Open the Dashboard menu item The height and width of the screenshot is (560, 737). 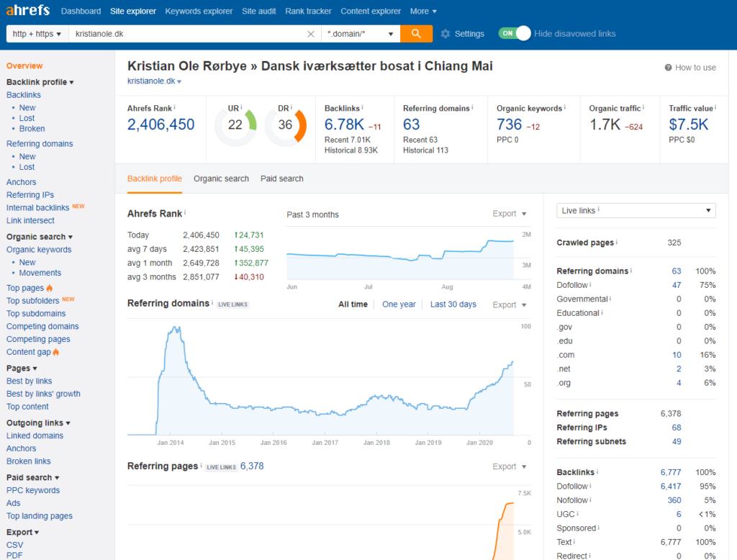click(81, 12)
